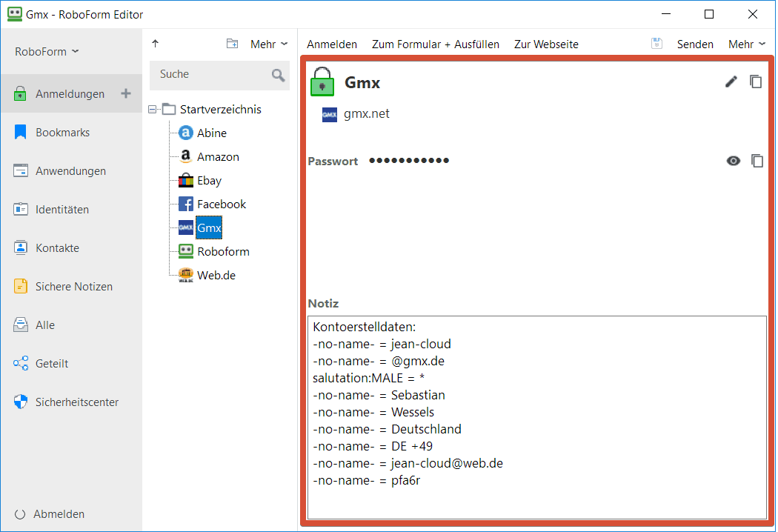Viewport: 778px width, 532px height.
Task: Click the save floppy disk icon
Action: 656,44
